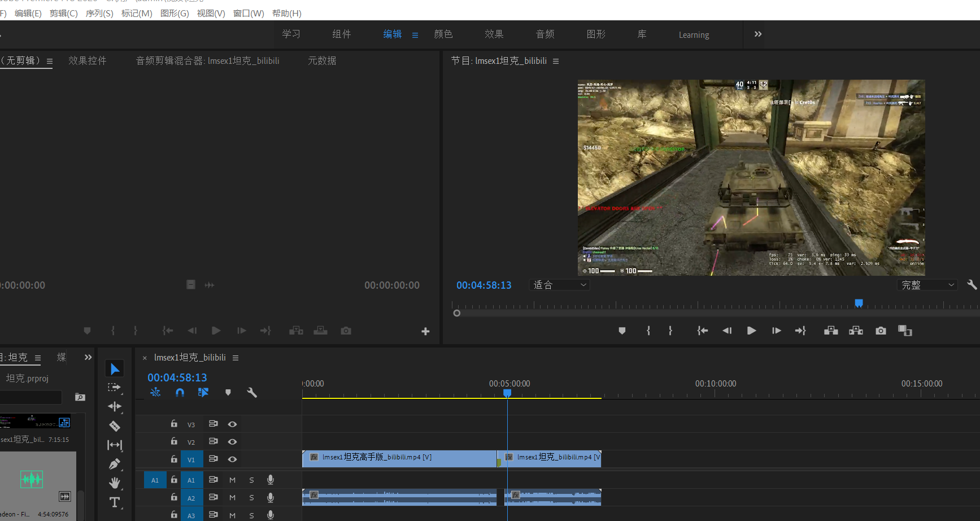Mute audio track A1
Viewport: 980px width, 521px height.
click(x=232, y=480)
